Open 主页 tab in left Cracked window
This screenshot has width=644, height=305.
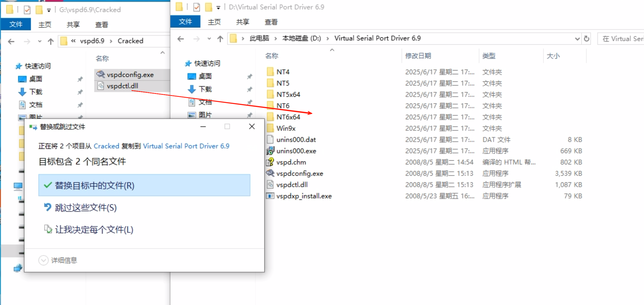click(45, 25)
